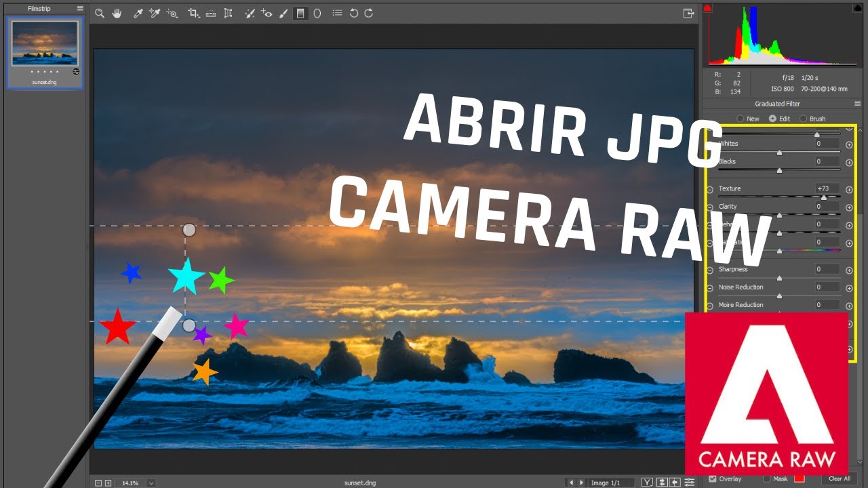The height and width of the screenshot is (488, 868).
Task: Increase Blacks with its plus button
Action: click(849, 163)
